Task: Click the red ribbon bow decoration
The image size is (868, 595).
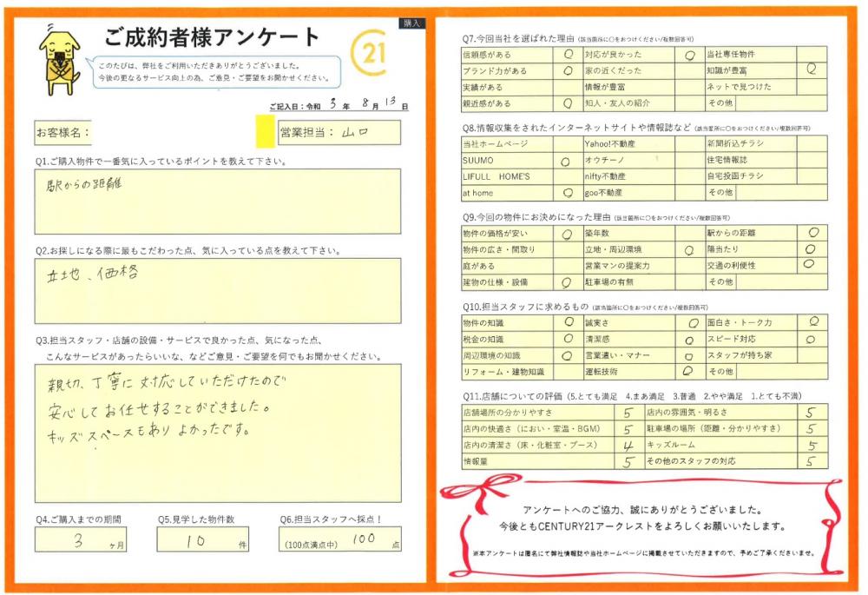Action: pyautogui.click(x=476, y=494)
